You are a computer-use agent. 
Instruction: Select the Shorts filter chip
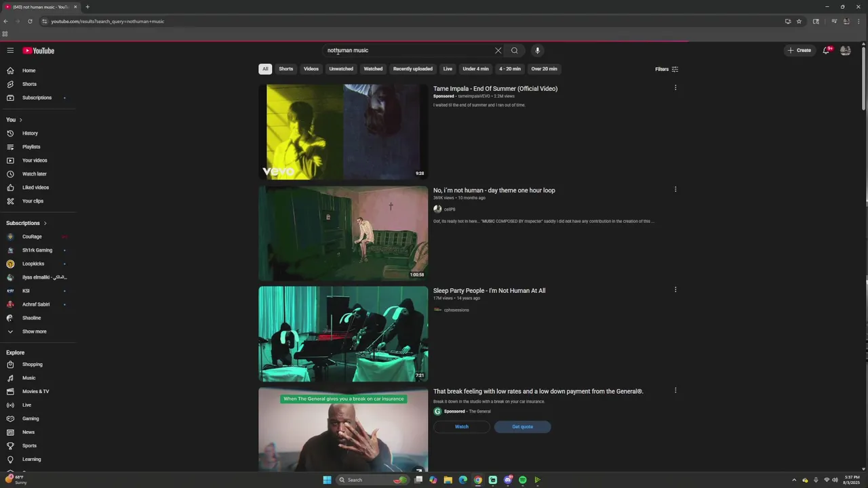tap(286, 69)
